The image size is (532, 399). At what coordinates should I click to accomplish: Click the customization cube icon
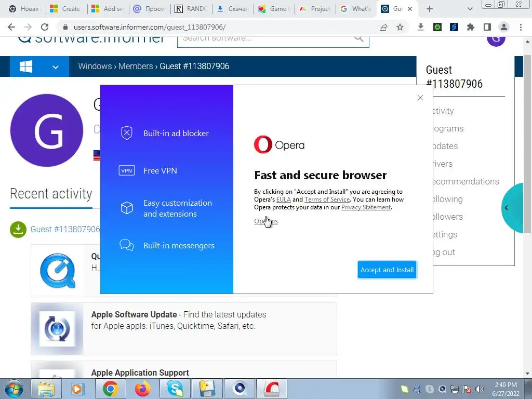coord(127,208)
